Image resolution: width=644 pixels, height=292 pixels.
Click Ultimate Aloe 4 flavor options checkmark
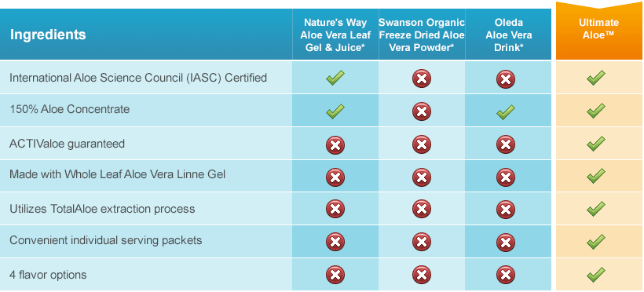click(595, 275)
